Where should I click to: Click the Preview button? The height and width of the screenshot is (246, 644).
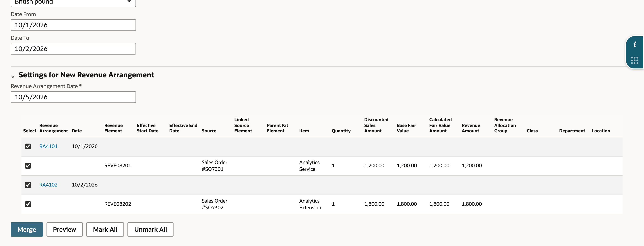click(x=64, y=229)
